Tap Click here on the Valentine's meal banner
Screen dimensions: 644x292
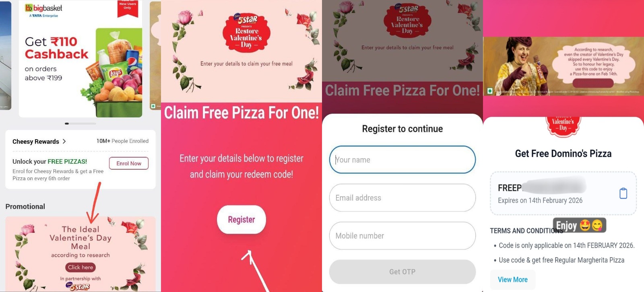click(x=80, y=267)
